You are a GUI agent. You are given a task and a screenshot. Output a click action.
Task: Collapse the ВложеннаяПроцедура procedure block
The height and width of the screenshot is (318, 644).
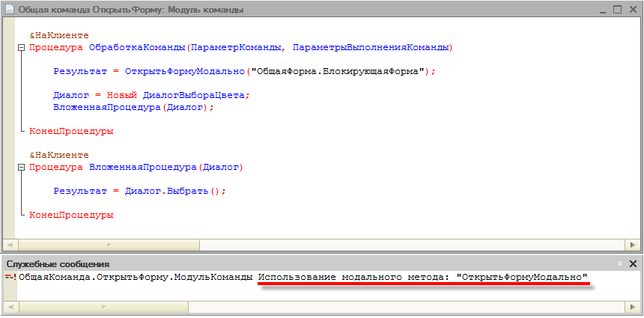tap(20, 168)
